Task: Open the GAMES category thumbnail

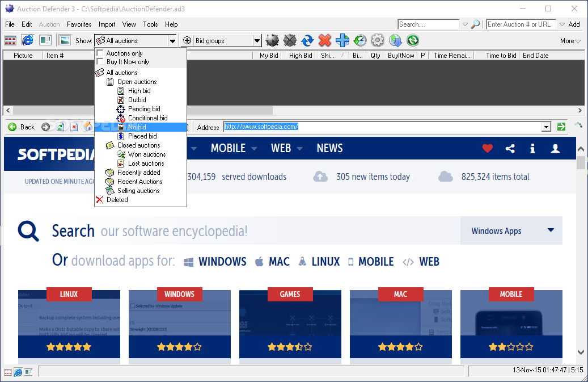Action: 290,324
